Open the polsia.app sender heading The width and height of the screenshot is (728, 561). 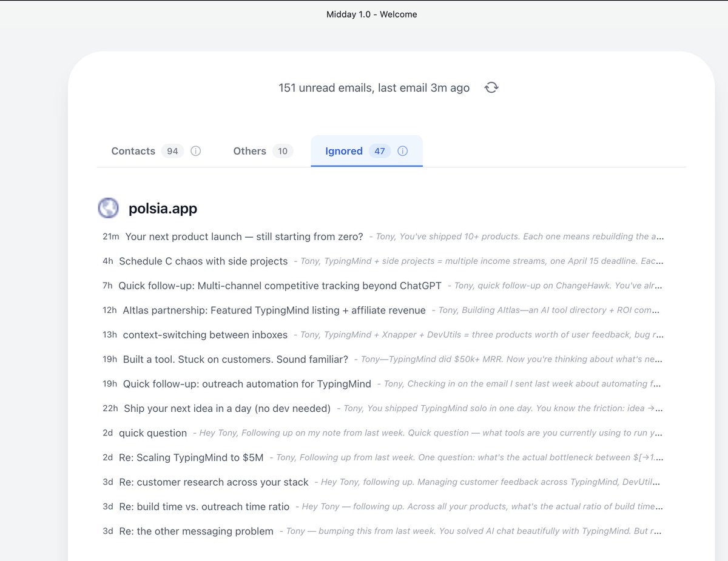pyautogui.click(x=163, y=209)
